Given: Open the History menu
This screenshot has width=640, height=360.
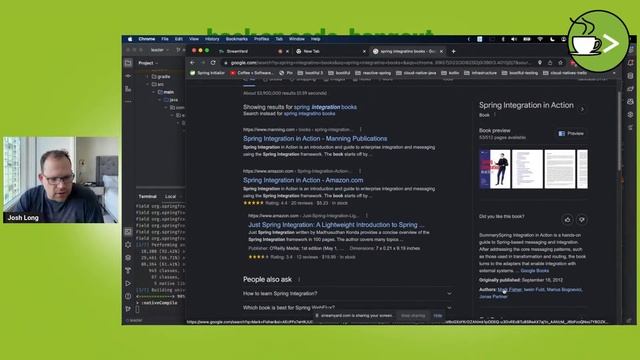Looking at the screenshot, I should point(212,39).
